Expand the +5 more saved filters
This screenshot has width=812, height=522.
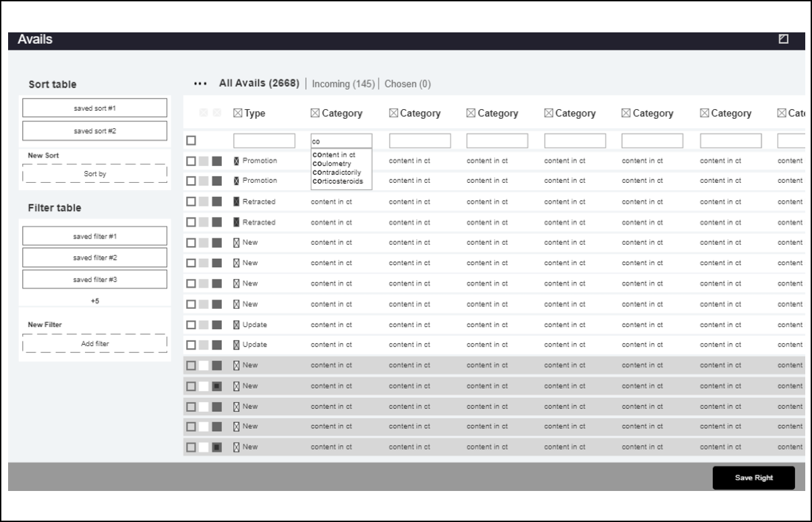[94, 301]
